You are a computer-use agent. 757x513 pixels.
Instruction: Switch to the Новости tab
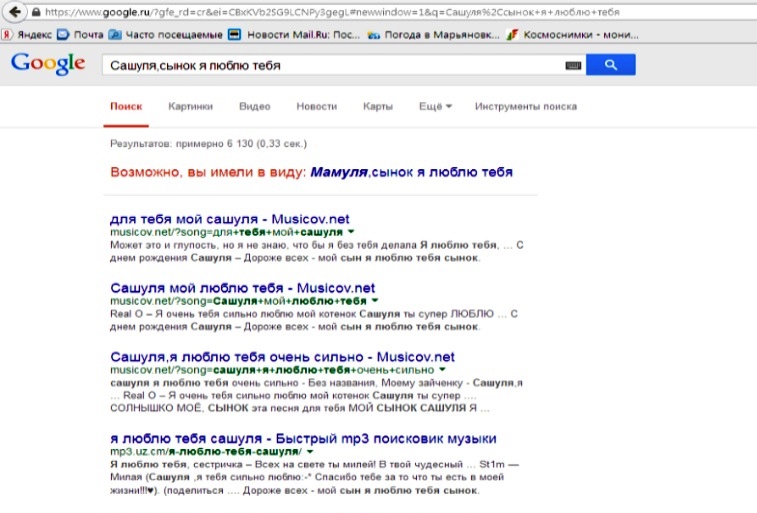coord(317,107)
